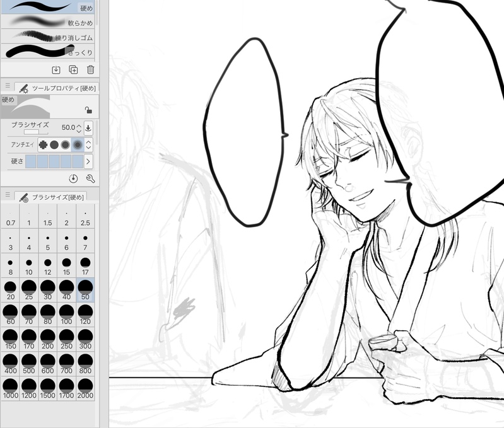
Task: Choose brush size 17 preset
Action: click(85, 266)
